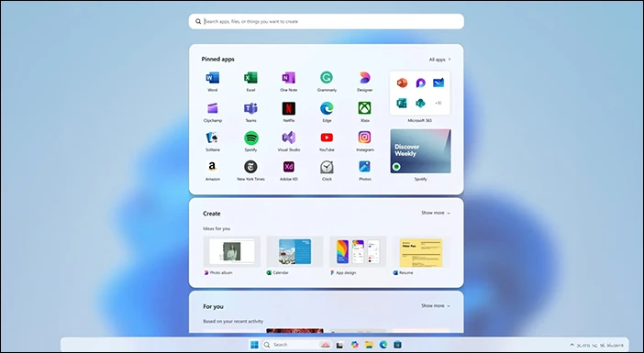The height and width of the screenshot is (353, 644).
Task: Launch Netflix from pinned apps
Action: tap(289, 108)
